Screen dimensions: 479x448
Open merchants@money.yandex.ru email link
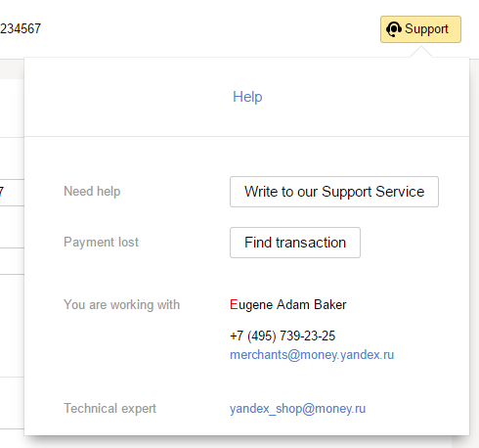point(312,355)
